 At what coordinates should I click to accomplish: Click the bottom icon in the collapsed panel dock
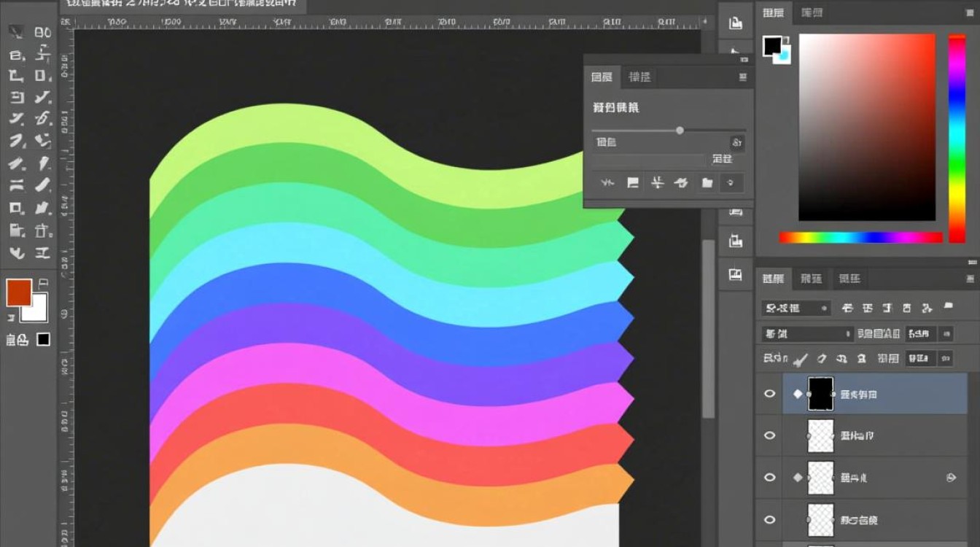[736, 275]
